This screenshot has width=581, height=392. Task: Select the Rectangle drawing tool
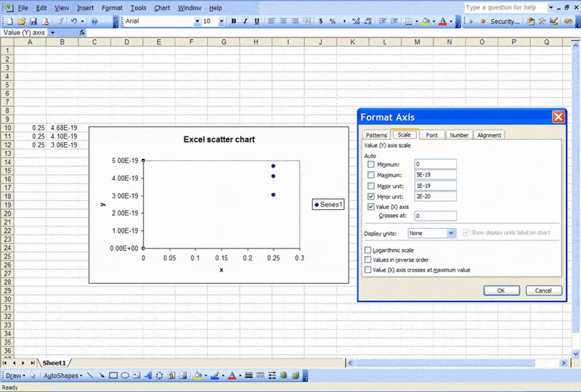pos(113,376)
